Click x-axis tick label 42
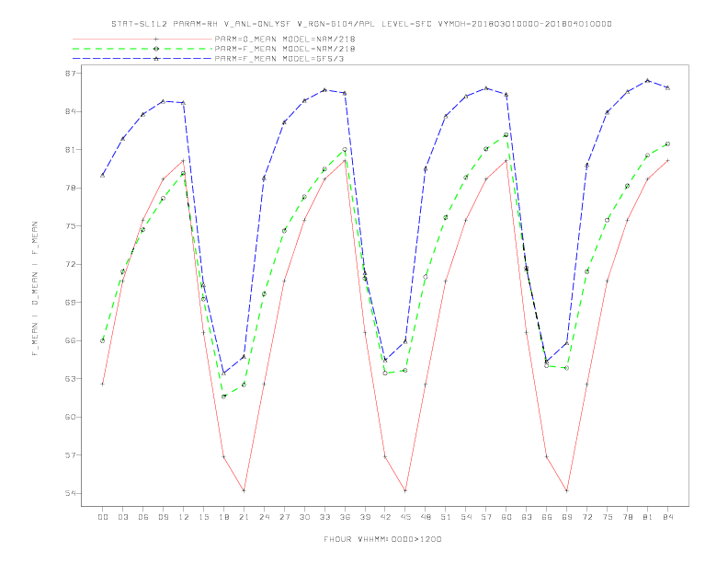The height and width of the screenshot is (563, 728). [x=385, y=517]
